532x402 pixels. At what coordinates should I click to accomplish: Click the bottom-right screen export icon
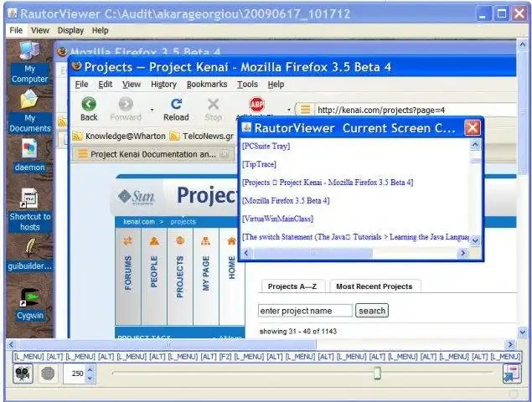point(512,374)
